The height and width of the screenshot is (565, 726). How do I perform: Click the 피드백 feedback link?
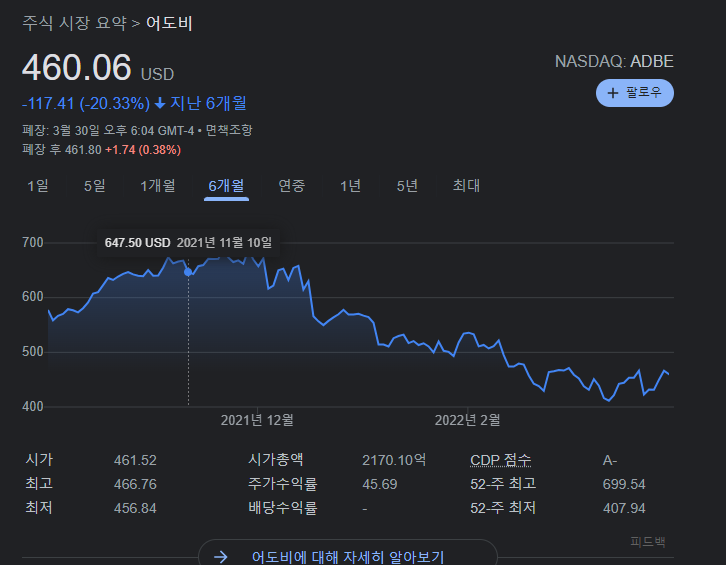(x=648, y=541)
